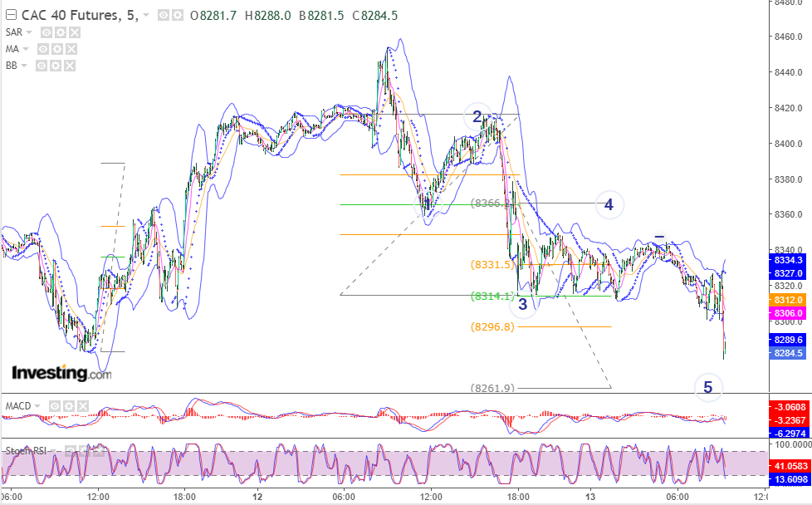Remove the SAR indicator with its X icon
This screenshot has width=812, height=505.
[x=75, y=32]
